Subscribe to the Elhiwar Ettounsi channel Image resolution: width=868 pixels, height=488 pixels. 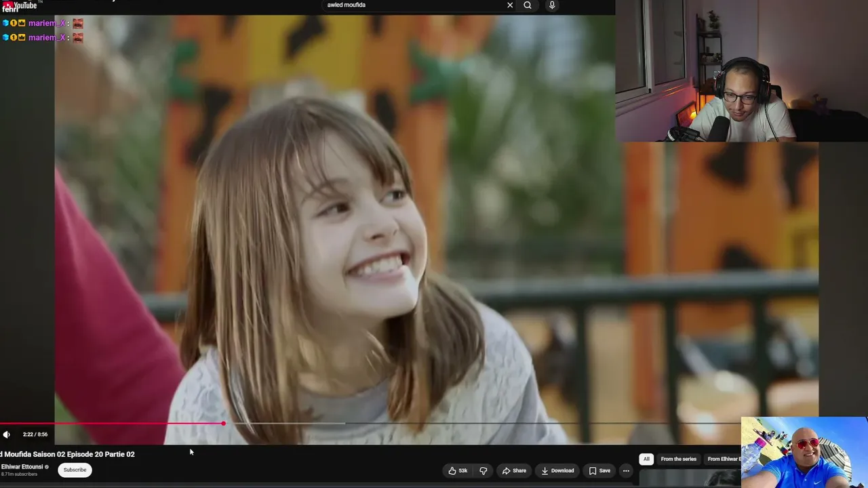point(75,470)
